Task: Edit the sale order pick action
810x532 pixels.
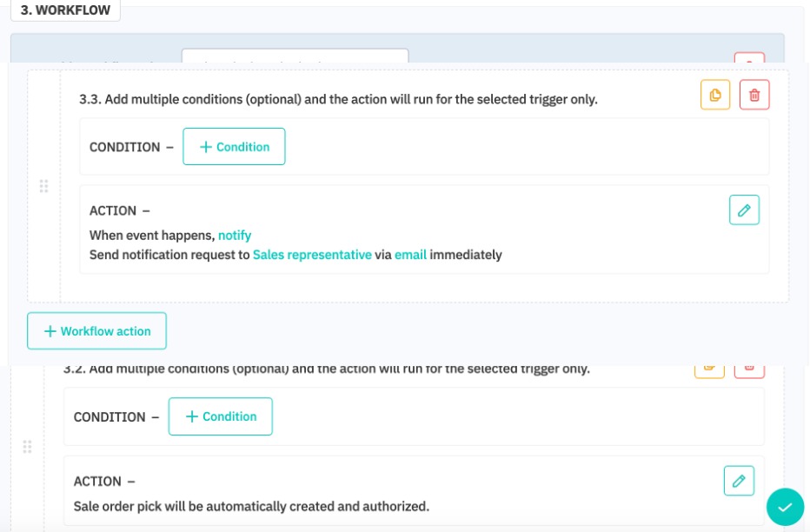Action: 739,481
